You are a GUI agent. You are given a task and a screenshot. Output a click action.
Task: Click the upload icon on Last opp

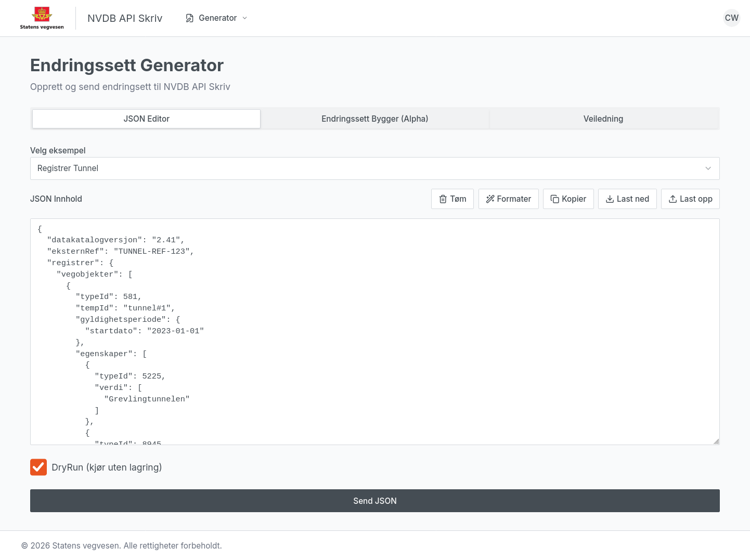pos(673,199)
